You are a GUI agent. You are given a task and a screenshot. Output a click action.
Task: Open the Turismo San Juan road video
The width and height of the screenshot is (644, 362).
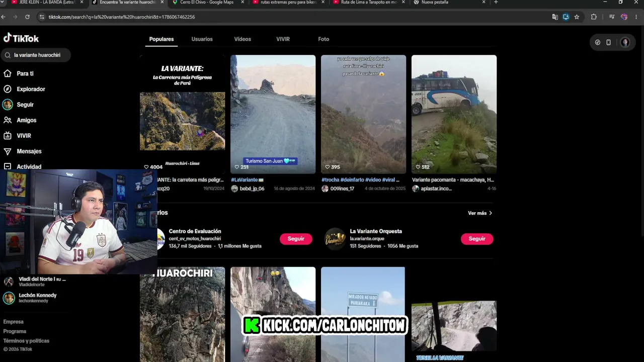[x=273, y=114]
